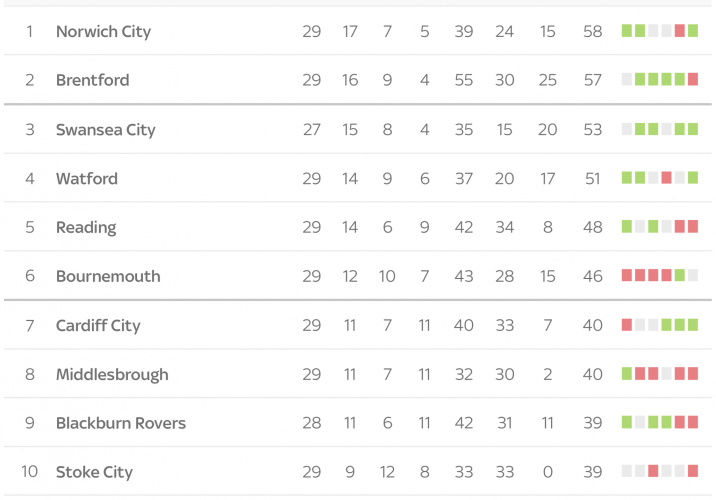Click Watford's red loss form indicator
Image resolution: width=716 pixels, height=500 pixels.
click(x=666, y=178)
